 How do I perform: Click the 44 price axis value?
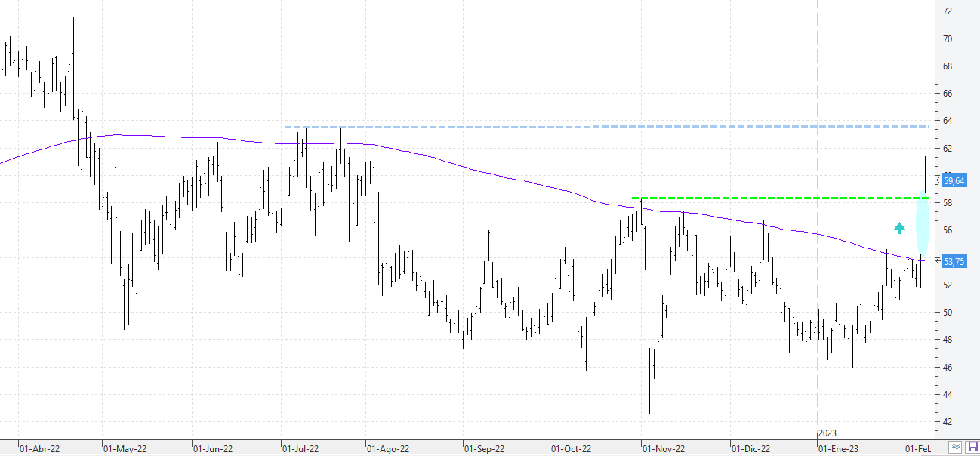coord(947,395)
